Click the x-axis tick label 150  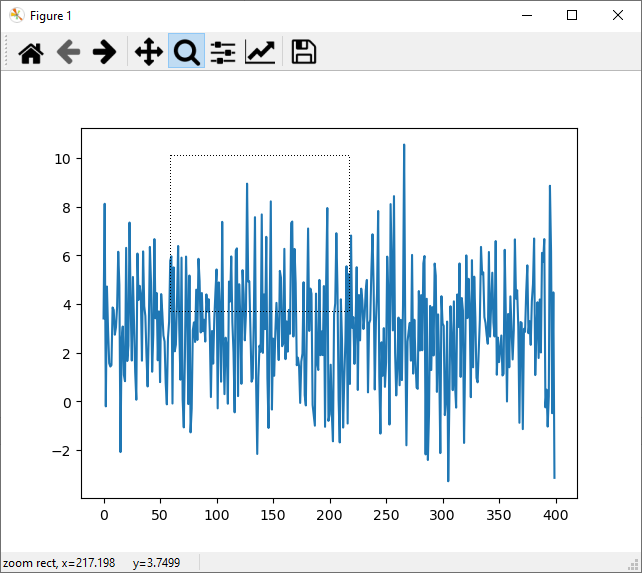pyautogui.click(x=273, y=515)
